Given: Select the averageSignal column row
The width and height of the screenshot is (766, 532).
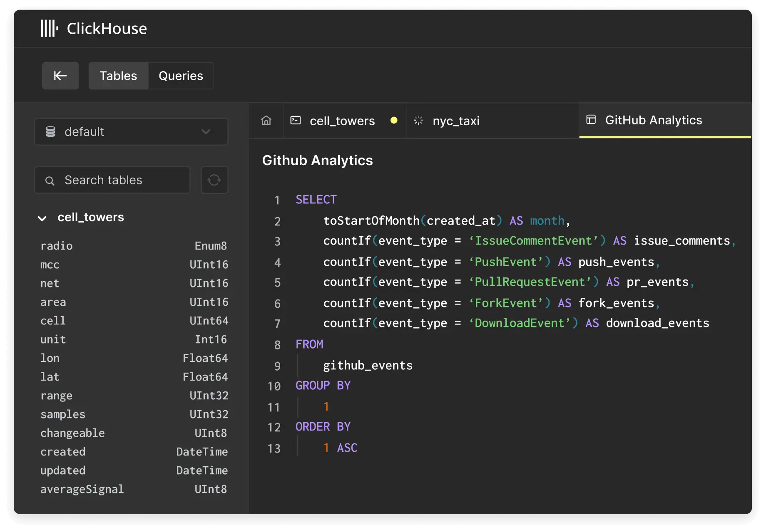Looking at the screenshot, I should click(134, 489).
